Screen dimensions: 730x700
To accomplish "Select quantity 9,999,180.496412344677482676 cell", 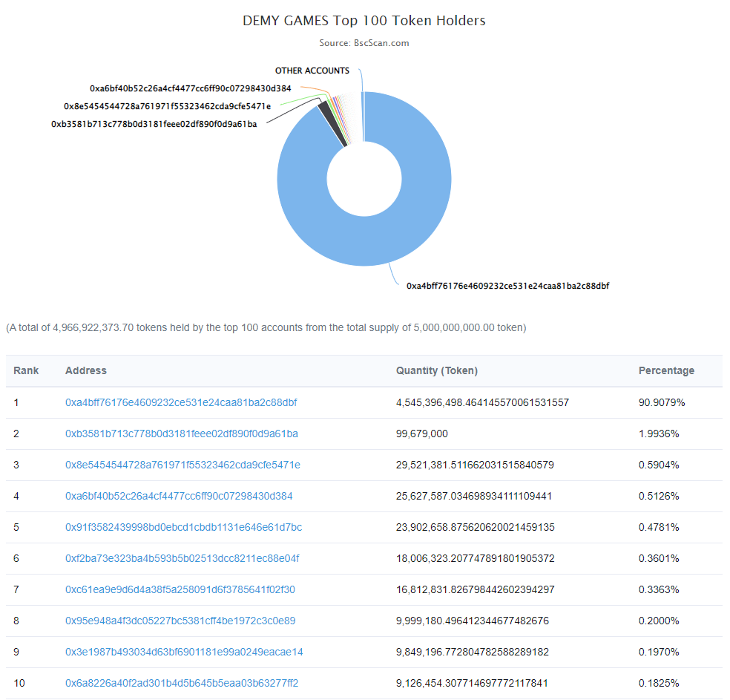I will [x=473, y=621].
